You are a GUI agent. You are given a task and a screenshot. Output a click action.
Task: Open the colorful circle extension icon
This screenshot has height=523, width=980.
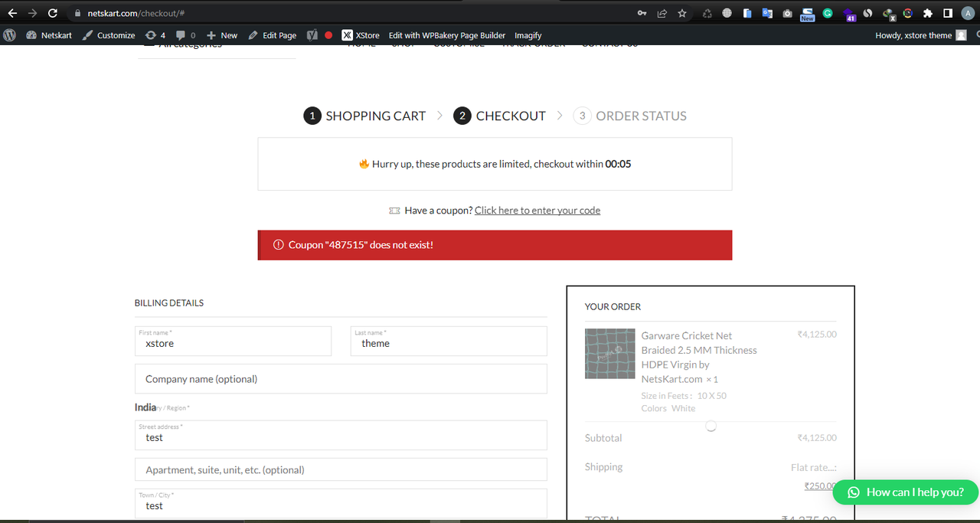(908, 13)
